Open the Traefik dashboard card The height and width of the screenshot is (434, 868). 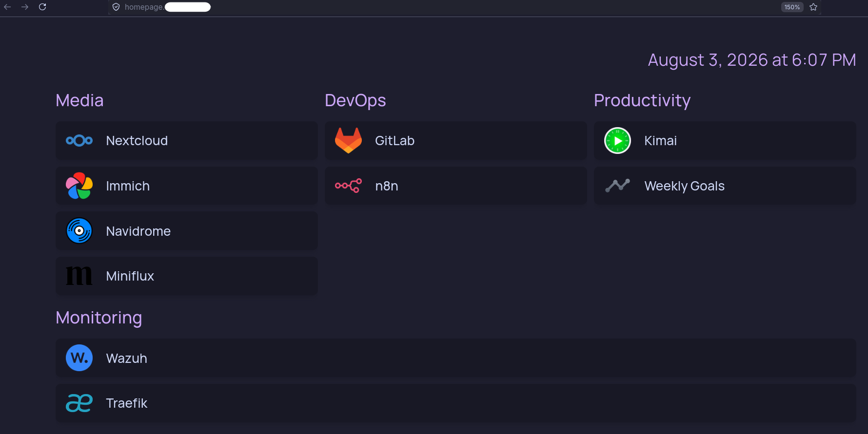(456, 403)
